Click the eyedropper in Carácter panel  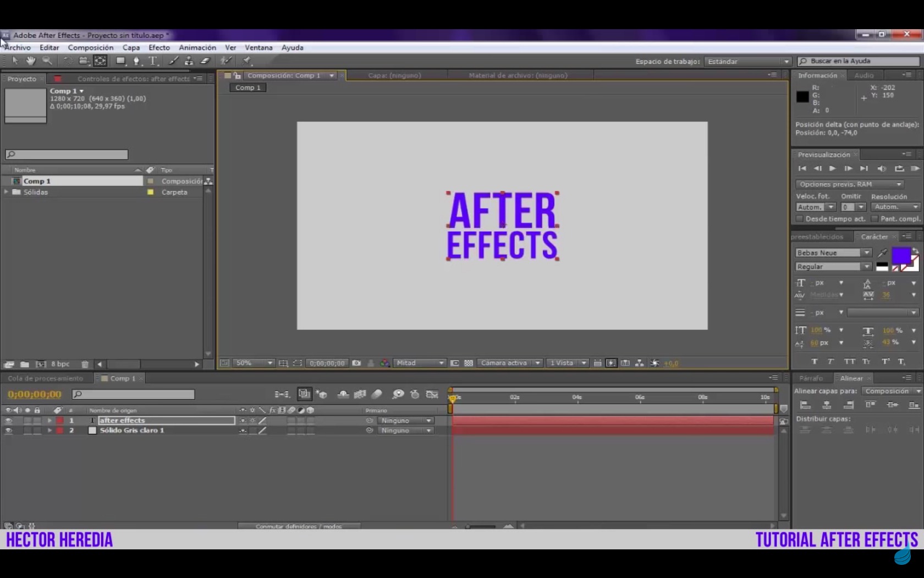pyautogui.click(x=882, y=253)
